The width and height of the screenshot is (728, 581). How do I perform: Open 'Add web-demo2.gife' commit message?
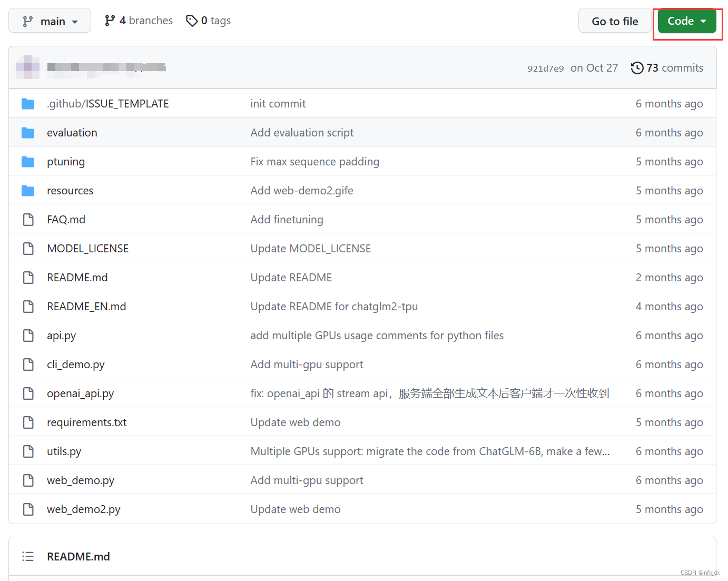pos(302,191)
